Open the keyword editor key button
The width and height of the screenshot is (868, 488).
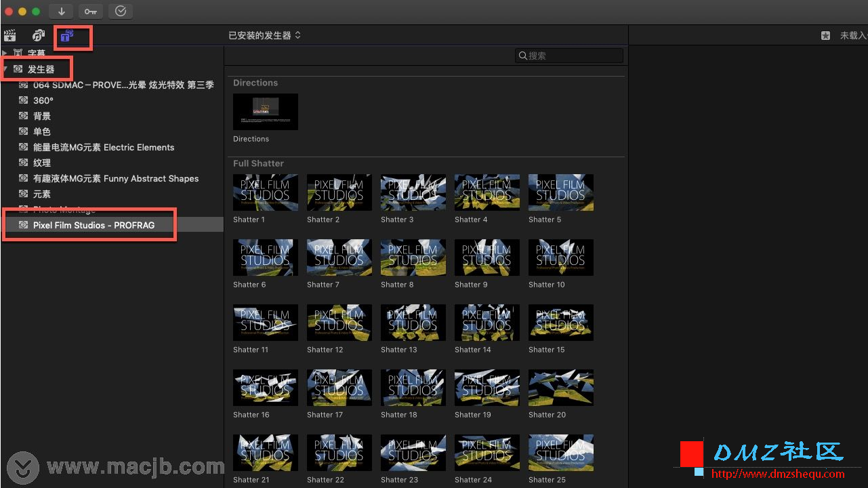[x=91, y=12]
